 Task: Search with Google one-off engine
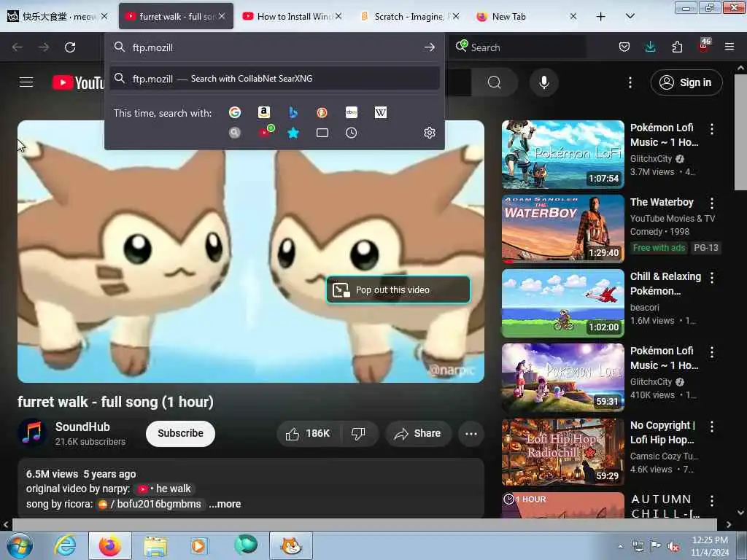coord(234,112)
